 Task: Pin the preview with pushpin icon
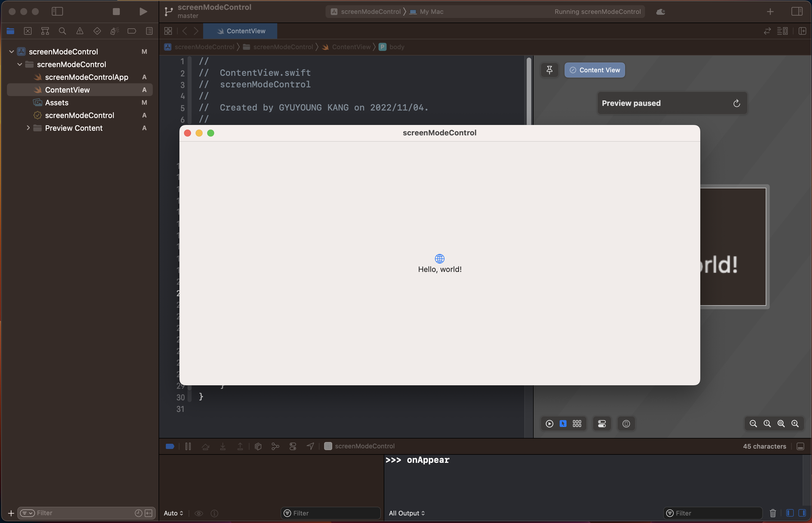click(549, 70)
